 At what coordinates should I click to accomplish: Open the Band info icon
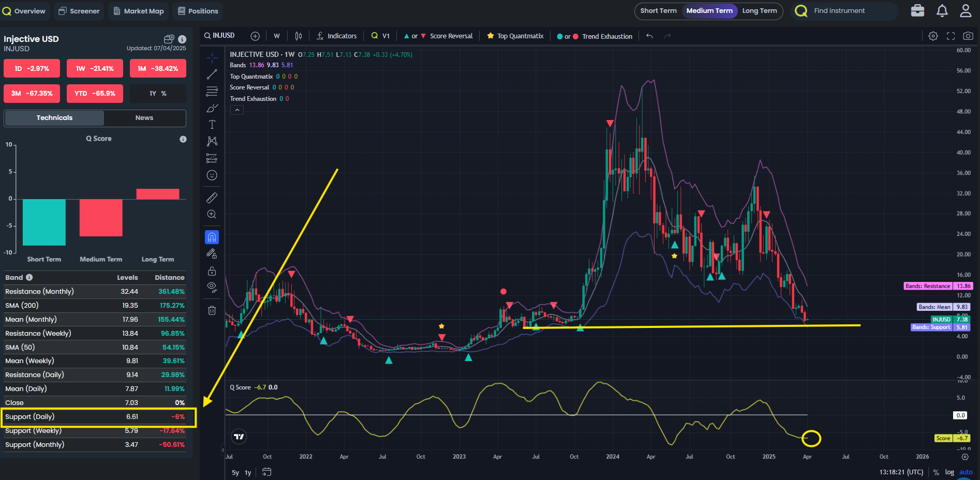point(29,277)
